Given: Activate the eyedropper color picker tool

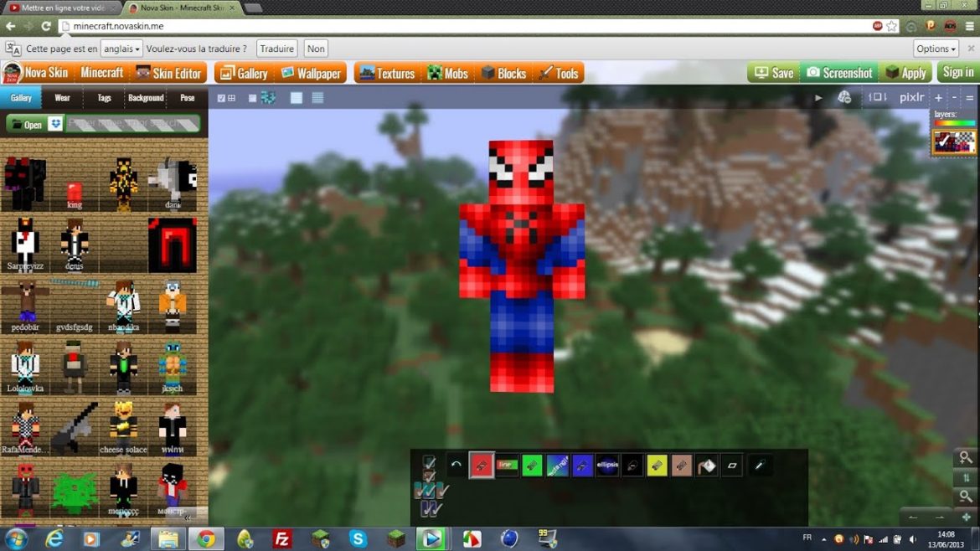Looking at the screenshot, I should tap(758, 465).
